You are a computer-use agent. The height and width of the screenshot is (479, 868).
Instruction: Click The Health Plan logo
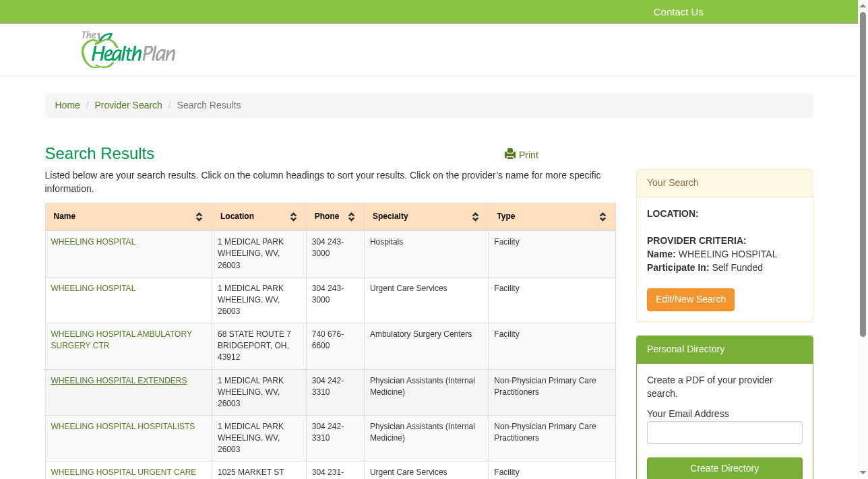(128, 50)
